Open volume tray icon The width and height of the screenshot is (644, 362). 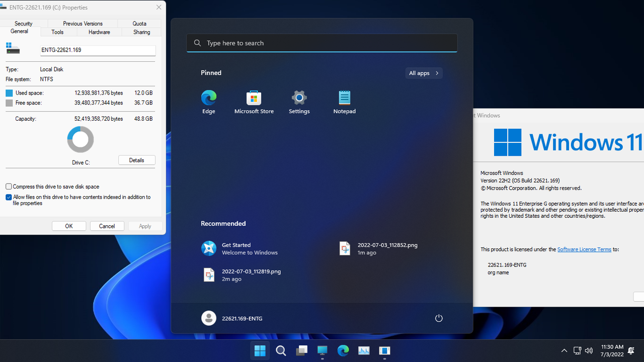[x=589, y=350]
